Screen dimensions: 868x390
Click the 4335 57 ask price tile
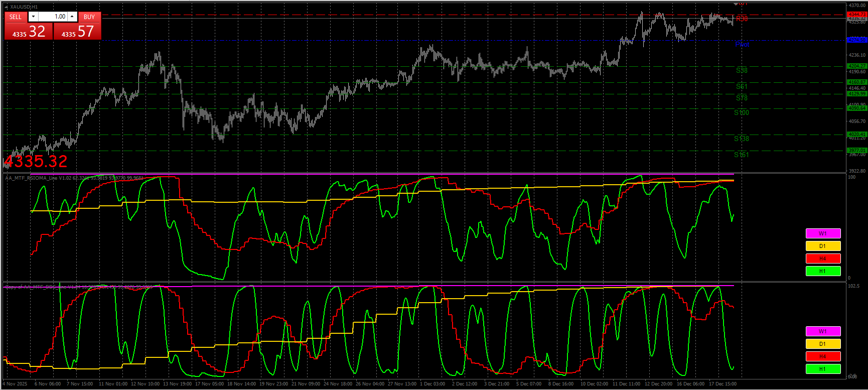pyautogui.click(x=78, y=32)
